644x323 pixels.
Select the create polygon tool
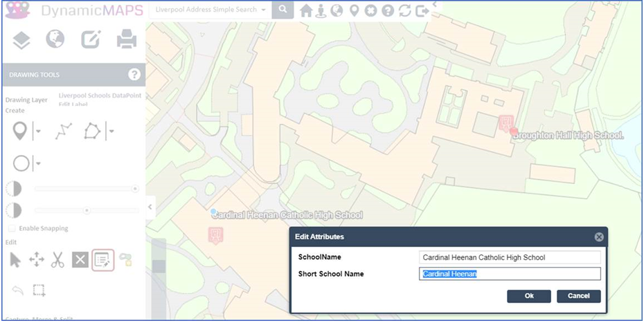point(92,131)
